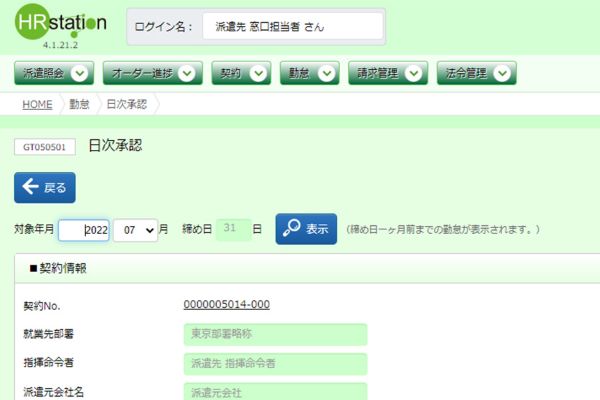600x400 pixels.
Task: Click the 締め日 field showing 31
Action: coord(233,229)
